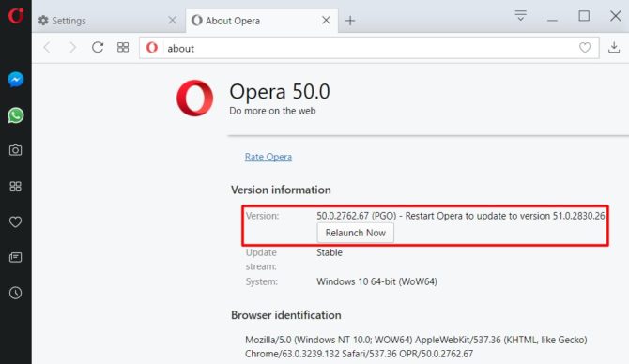The height and width of the screenshot is (364, 629).
Task: Open Facebook Messenger in the sidebar
Action: coord(16,80)
